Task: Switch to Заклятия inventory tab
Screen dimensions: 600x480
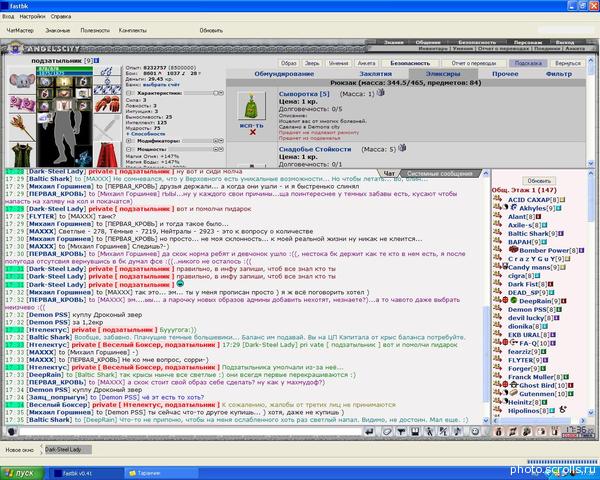Action: click(x=376, y=74)
